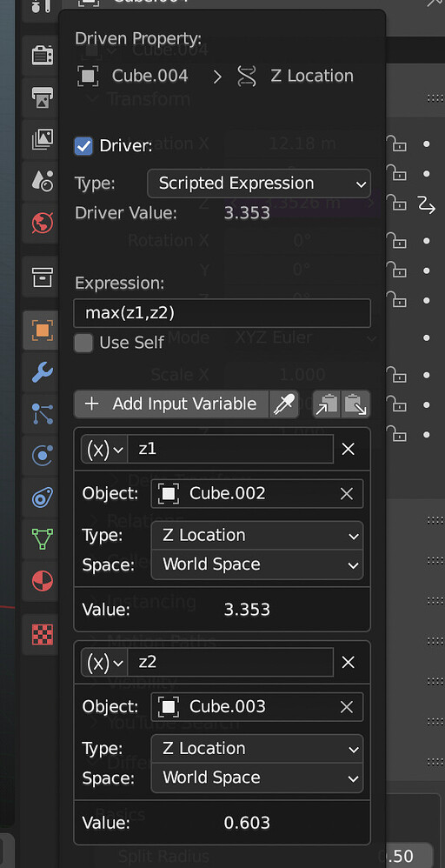Open the Texture properties checker tab

pyautogui.click(x=42, y=634)
